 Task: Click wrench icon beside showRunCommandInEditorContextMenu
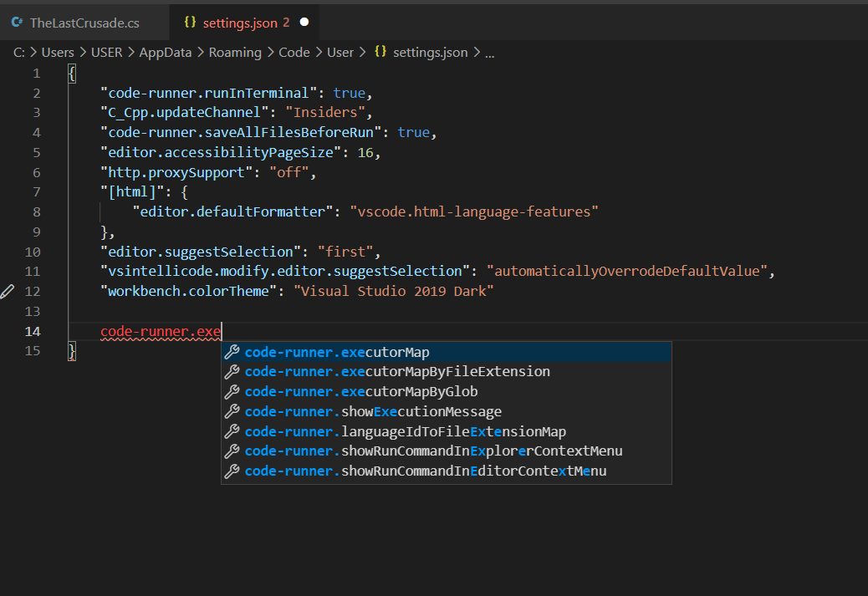[232, 471]
